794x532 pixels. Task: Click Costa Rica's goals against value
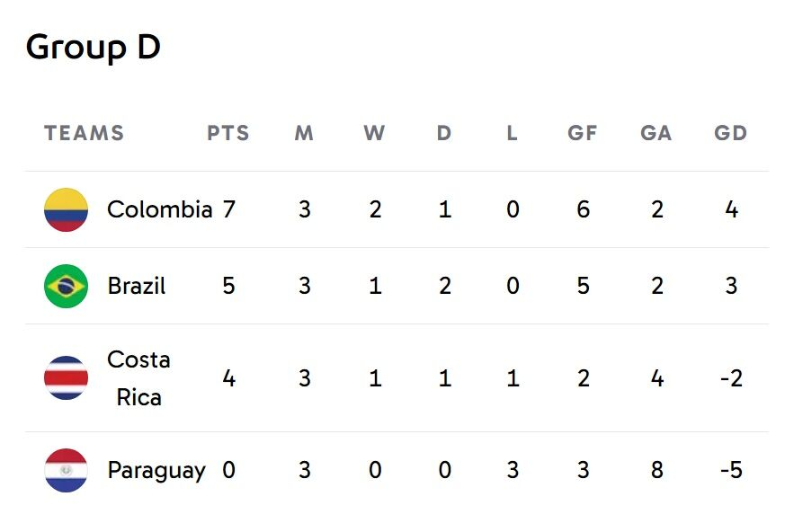click(x=657, y=378)
